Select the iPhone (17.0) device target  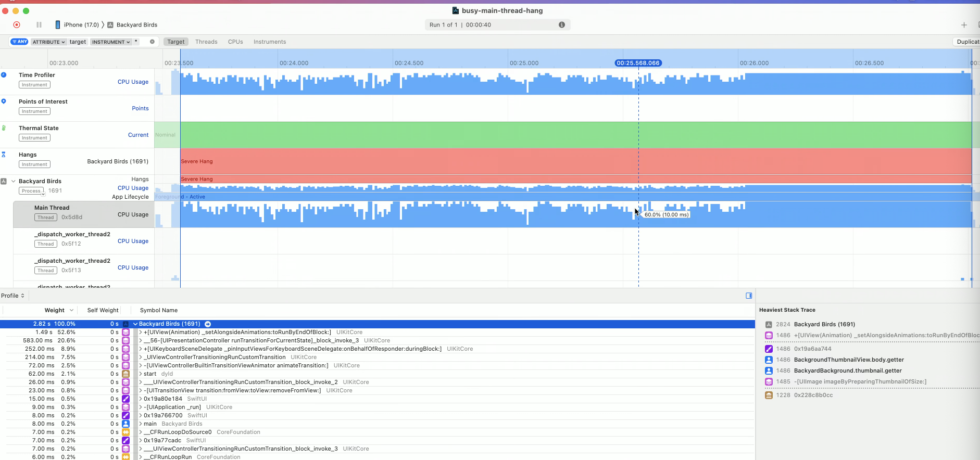pos(77,24)
